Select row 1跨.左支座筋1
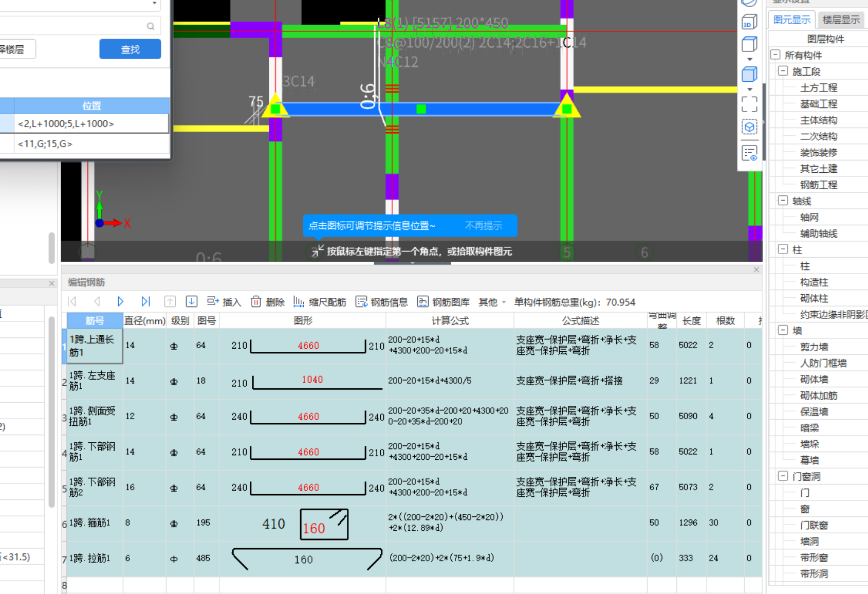Screen dimensions: 868x594 (95, 381)
